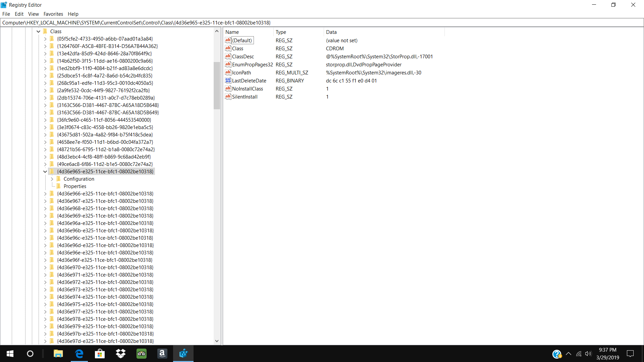This screenshot has height=362, width=644.
Task: Open Microsoft Store from the taskbar
Action: pos(100,354)
